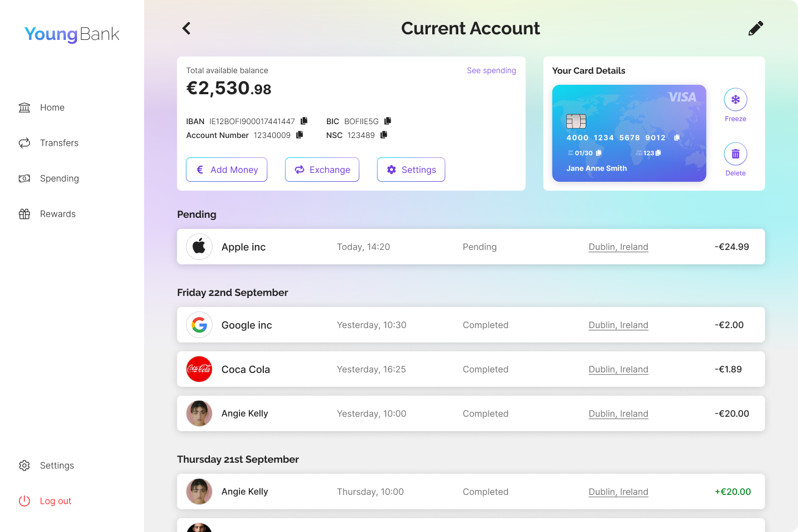Image resolution: width=798 pixels, height=532 pixels.
Task: Open account Settings button
Action: [411, 170]
